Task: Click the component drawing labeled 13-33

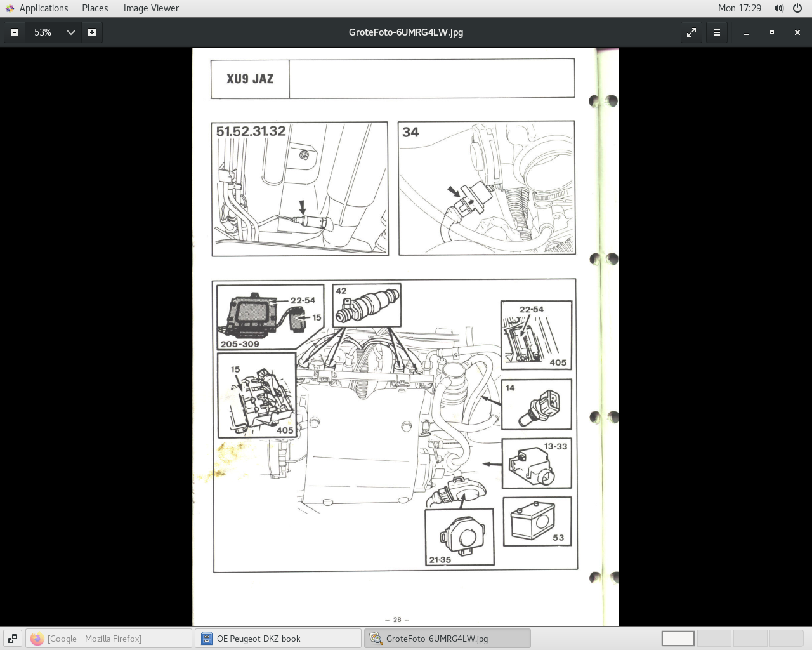Action: tap(532, 467)
